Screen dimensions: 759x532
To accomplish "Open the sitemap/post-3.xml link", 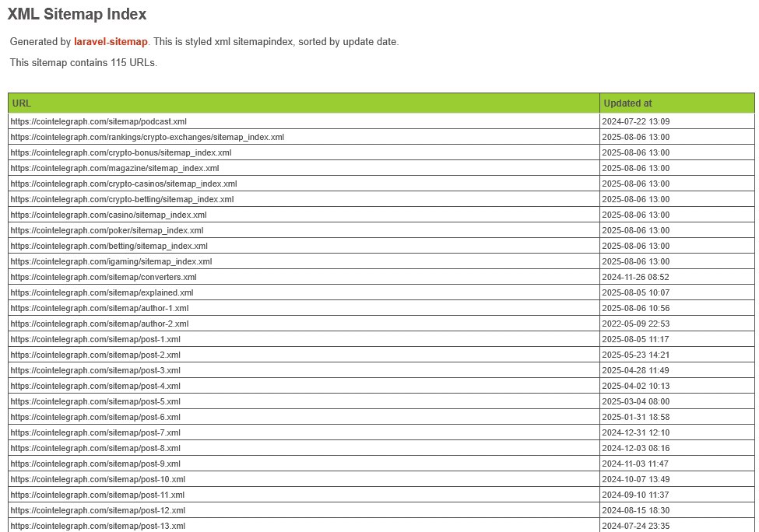I will [95, 370].
